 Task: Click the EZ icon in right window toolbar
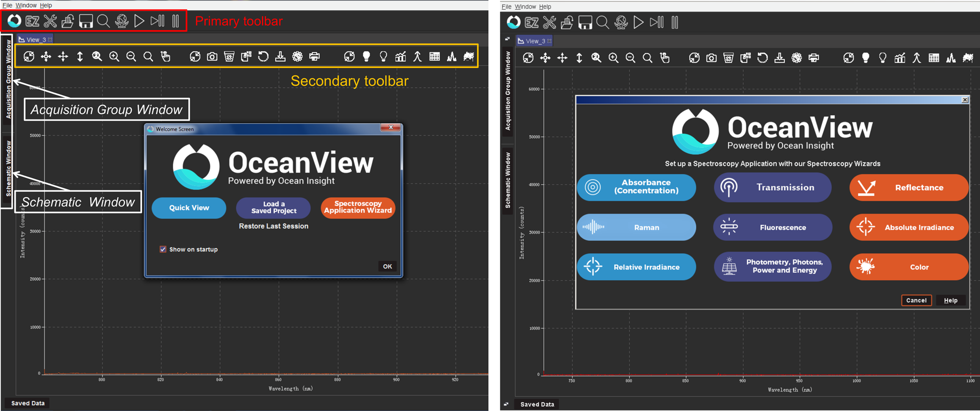tap(531, 22)
